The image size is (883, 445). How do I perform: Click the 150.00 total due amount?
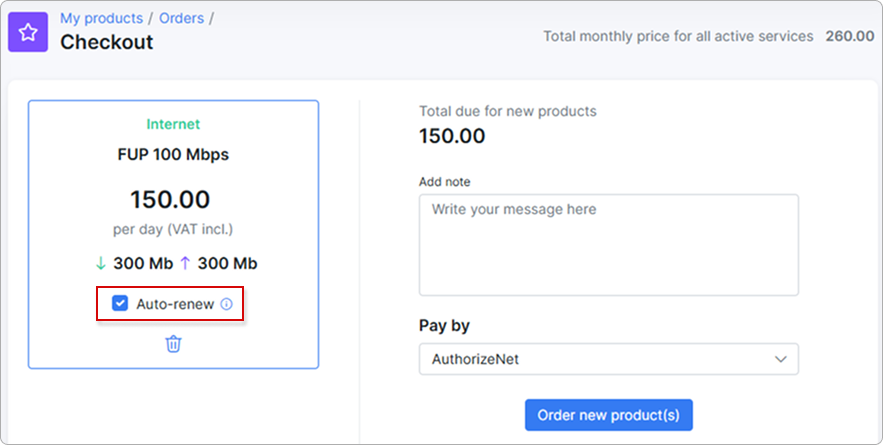pos(452,136)
